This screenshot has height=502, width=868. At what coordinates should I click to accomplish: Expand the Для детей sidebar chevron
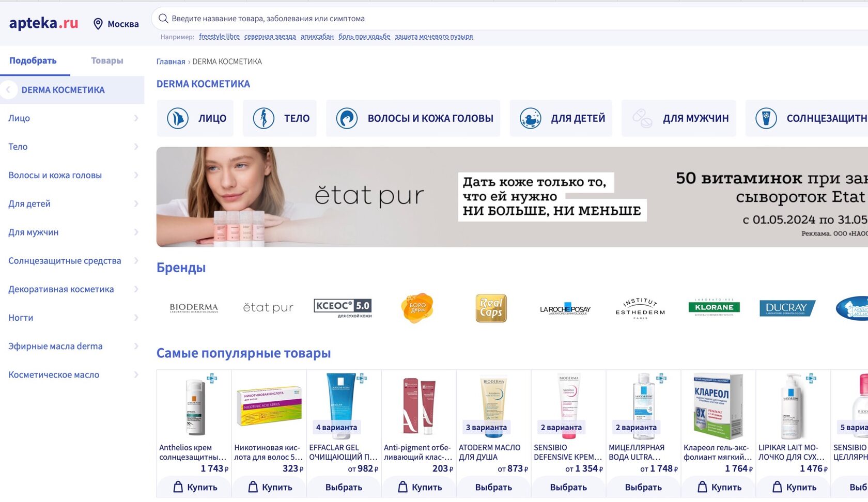[136, 203]
